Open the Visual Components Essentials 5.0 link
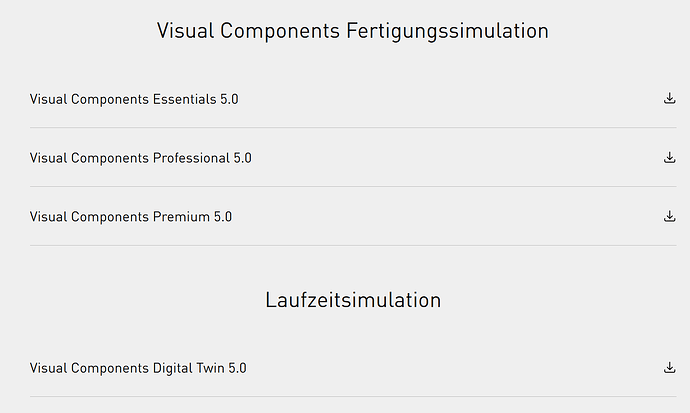Viewport: 690px width, 413px height. [134, 99]
